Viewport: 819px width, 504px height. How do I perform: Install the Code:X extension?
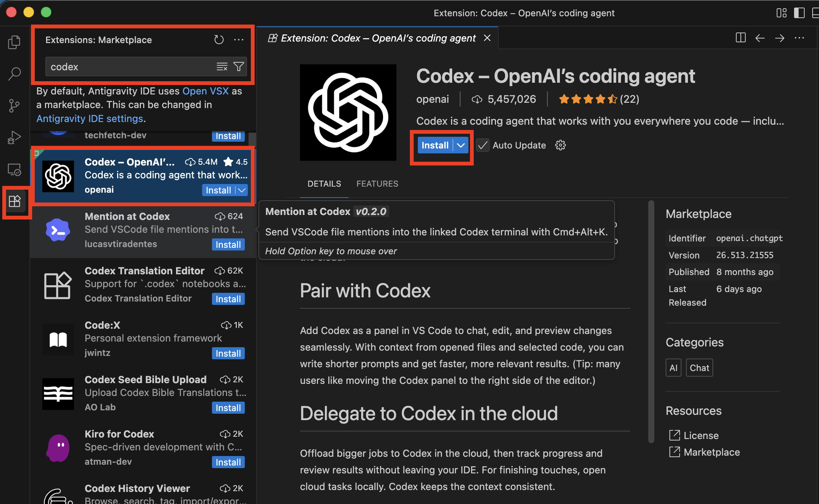pyautogui.click(x=228, y=353)
